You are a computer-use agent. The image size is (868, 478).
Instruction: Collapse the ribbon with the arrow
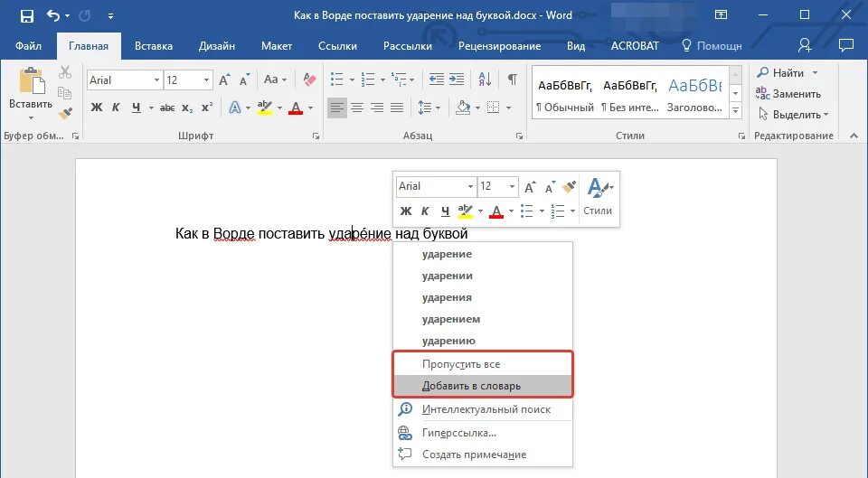click(x=854, y=136)
